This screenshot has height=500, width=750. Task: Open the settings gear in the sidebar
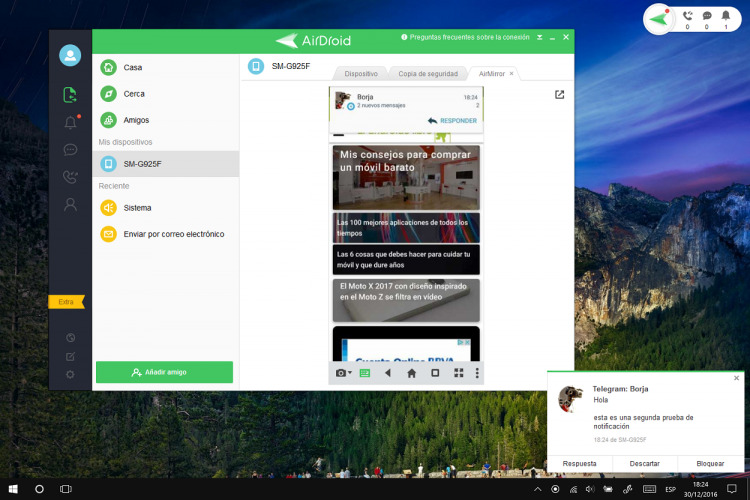click(70, 374)
